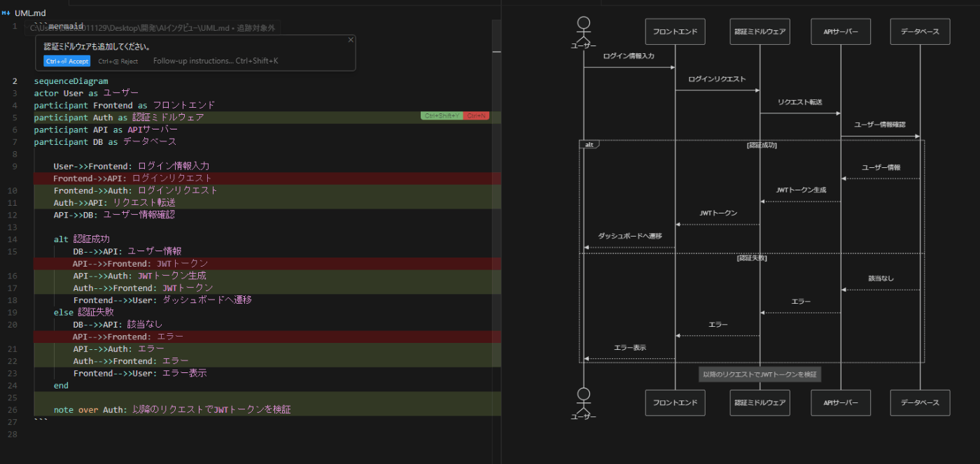Click the added line 'Frontend->>Auth: ログインリクエスト'

click(x=135, y=190)
